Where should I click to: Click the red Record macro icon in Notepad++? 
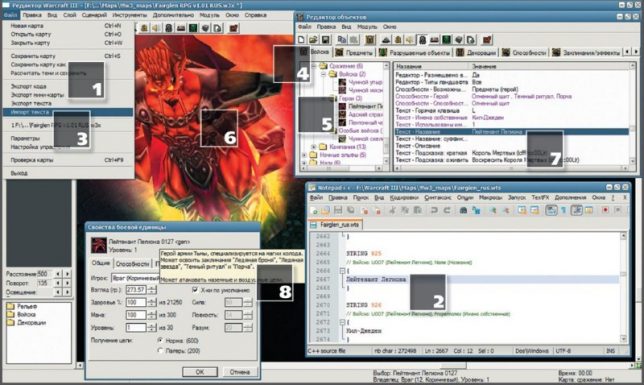point(605,210)
